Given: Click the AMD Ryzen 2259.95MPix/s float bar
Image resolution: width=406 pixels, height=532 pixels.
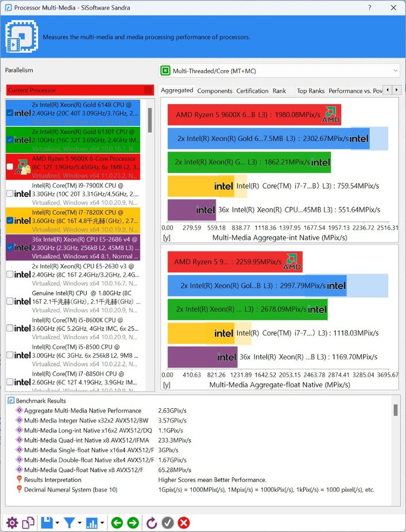Looking at the screenshot, I should pos(235,262).
